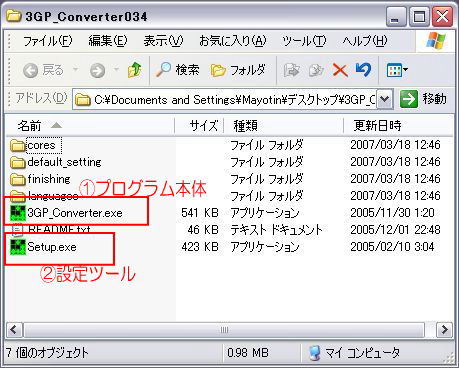Close the 3GP_Converter034 window

click(x=442, y=16)
